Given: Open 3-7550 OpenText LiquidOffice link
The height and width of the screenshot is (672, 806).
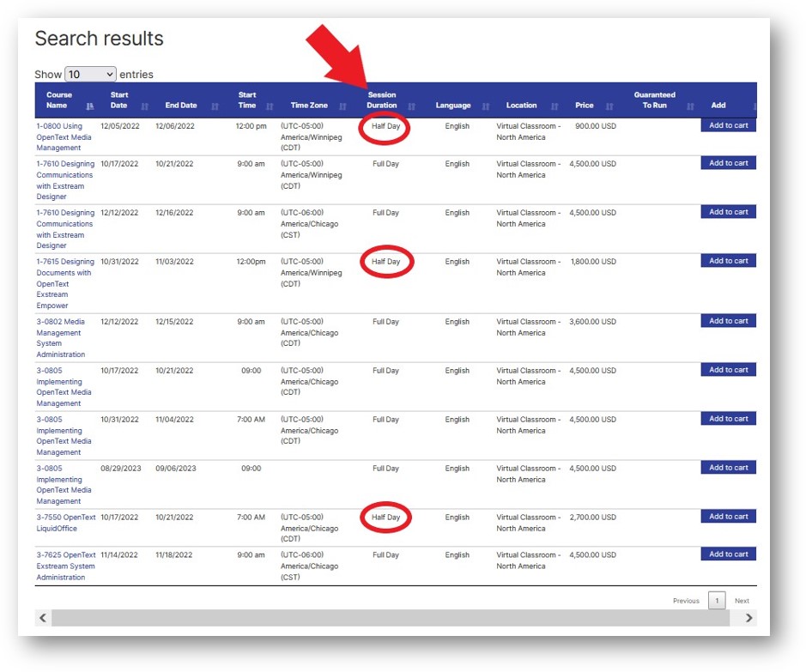Looking at the screenshot, I should [x=66, y=523].
